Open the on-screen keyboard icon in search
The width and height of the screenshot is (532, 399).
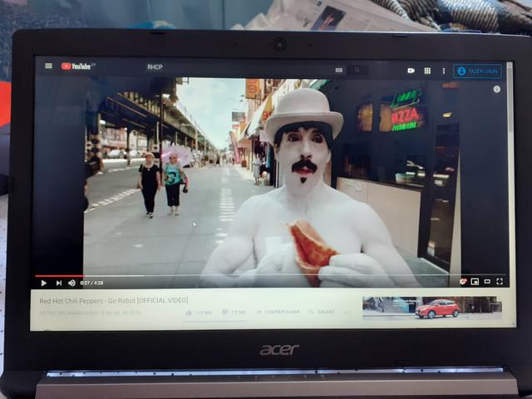(x=339, y=70)
